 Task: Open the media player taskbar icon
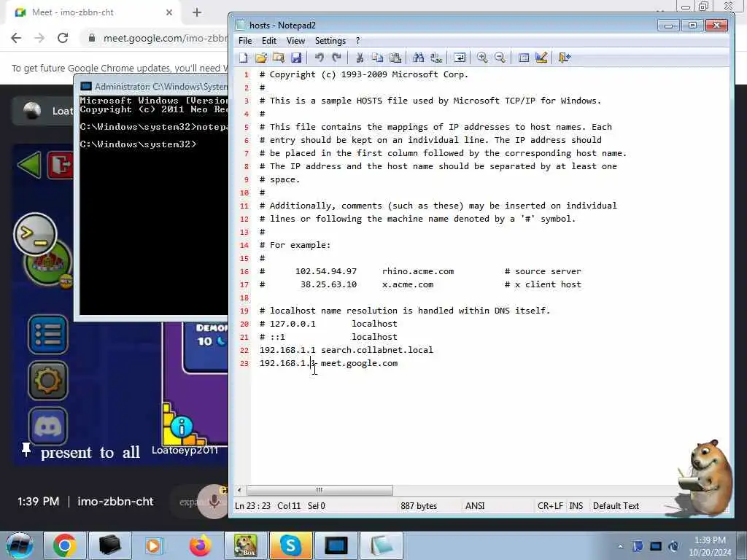(155, 545)
